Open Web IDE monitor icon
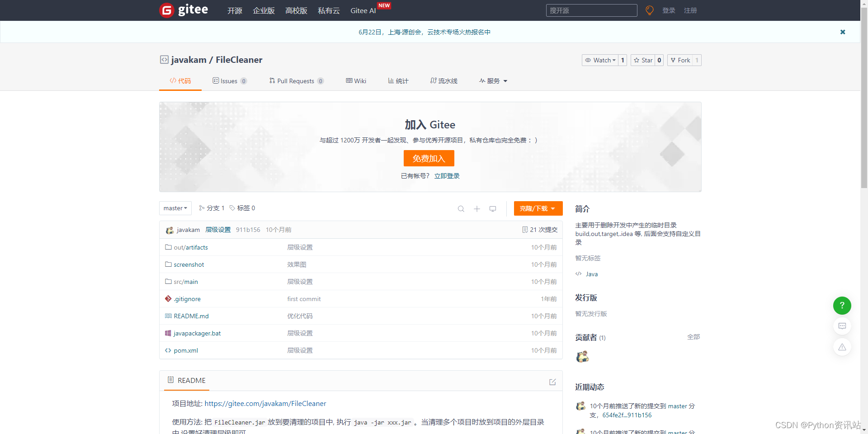This screenshot has width=868, height=434. 493,208
